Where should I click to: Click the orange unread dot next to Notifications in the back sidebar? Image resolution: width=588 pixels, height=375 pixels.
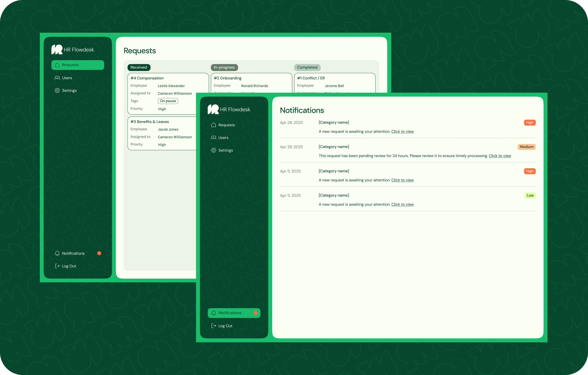(x=99, y=253)
